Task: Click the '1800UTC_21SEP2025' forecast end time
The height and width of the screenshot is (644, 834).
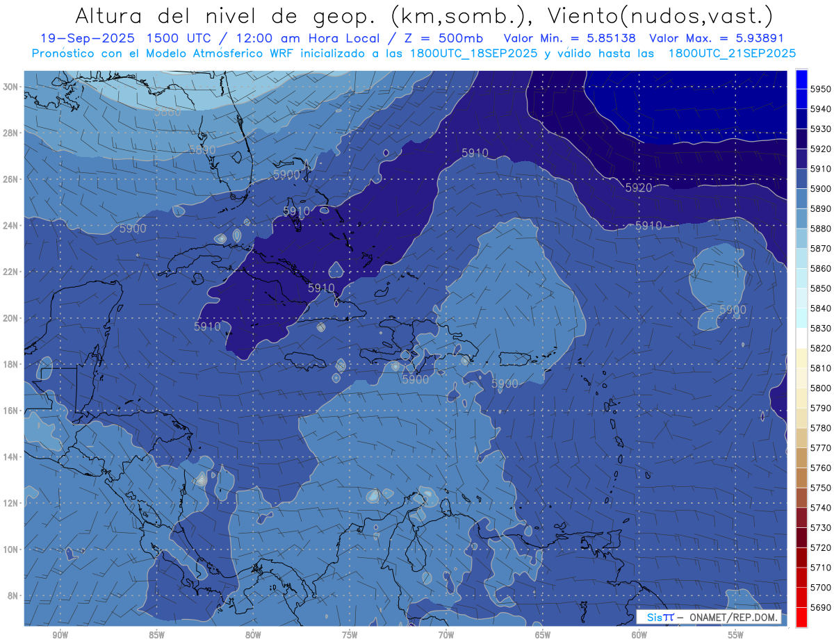Action: (732, 53)
